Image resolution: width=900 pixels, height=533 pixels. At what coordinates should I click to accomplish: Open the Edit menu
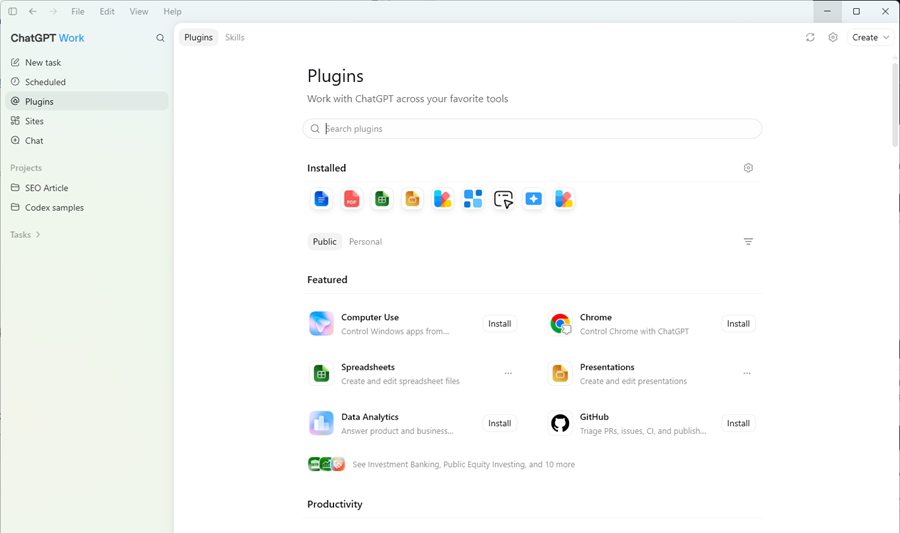(x=107, y=11)
